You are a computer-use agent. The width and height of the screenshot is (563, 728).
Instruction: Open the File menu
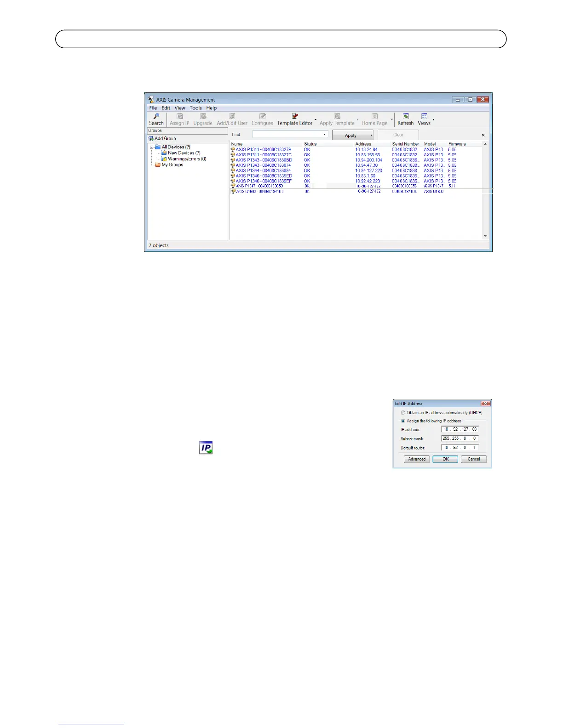pos(153,108)
